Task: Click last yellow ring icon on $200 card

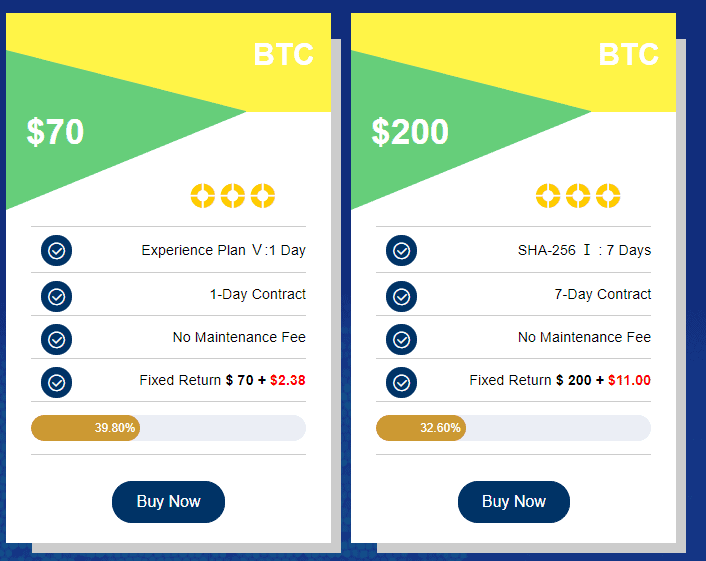Action: pyautogui.click(x=608, y=195)
